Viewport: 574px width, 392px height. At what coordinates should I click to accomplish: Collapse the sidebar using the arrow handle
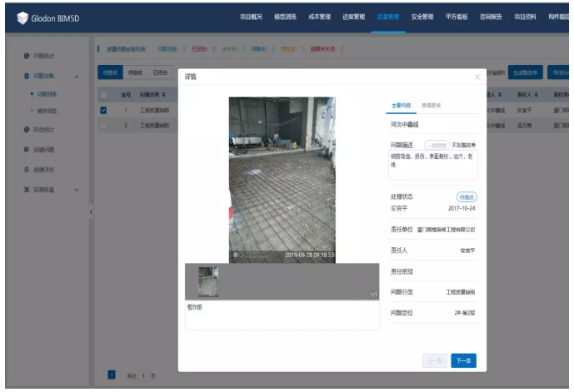coord(90,213)
